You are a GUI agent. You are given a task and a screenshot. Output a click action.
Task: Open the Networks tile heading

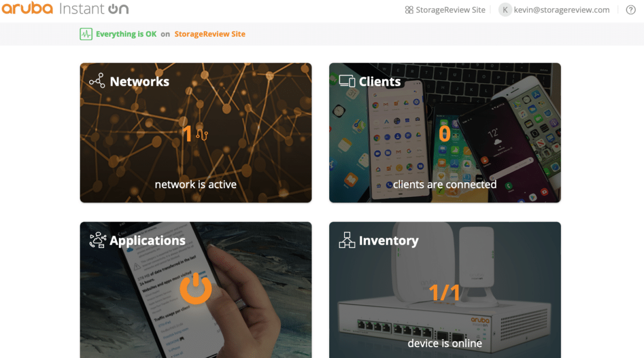(x=140, y=81)
